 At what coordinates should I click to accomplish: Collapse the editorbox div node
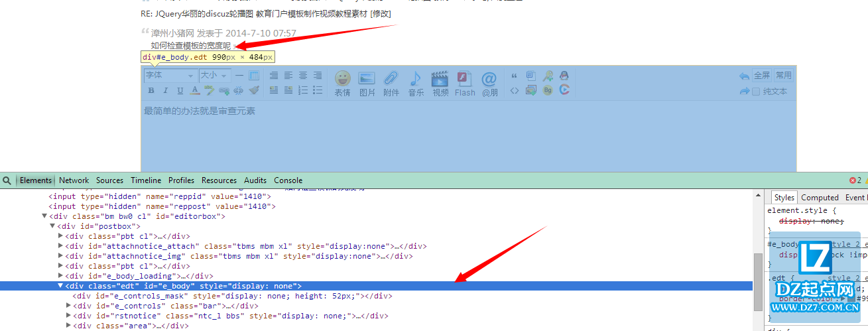(44, 216)
